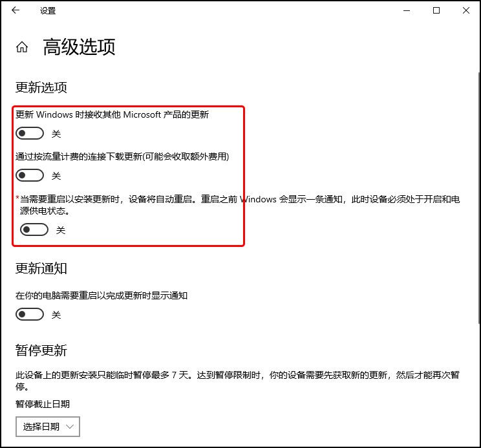Open Settings home via house icon
Image resolution: width=481 pixels, height=448 pixels.
[x=22, y=47]
